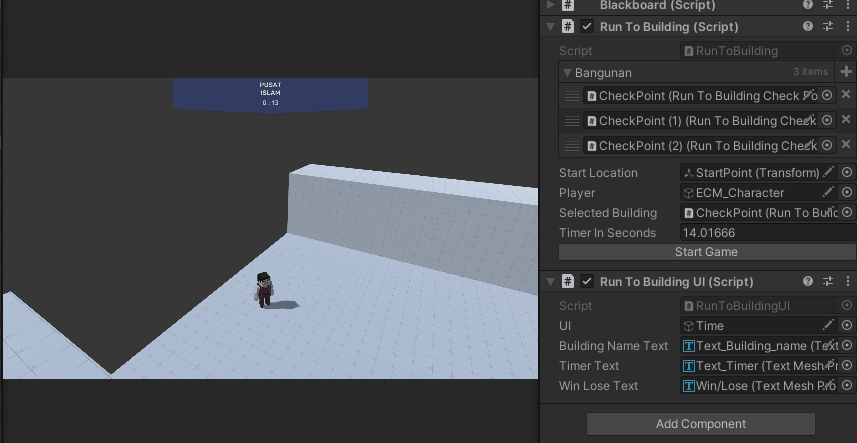Collapse the Bangunan list foldout
This screenshot has width=857, height=443.
pyautogui.click(x=567, y=73)
